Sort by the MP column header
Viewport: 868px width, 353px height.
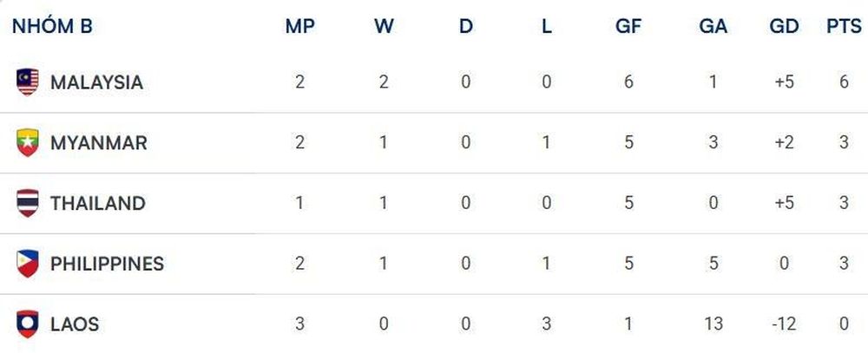(300, 26)
